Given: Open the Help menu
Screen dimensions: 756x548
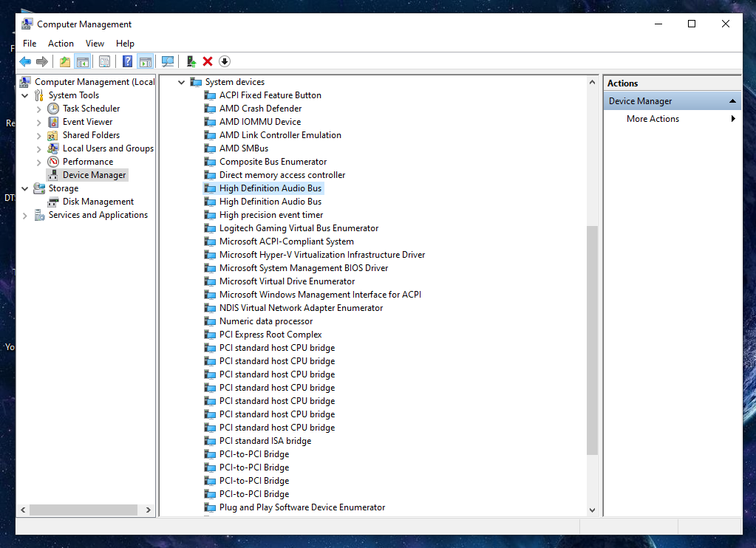Looking at the screenshot, I should [125, 44].
